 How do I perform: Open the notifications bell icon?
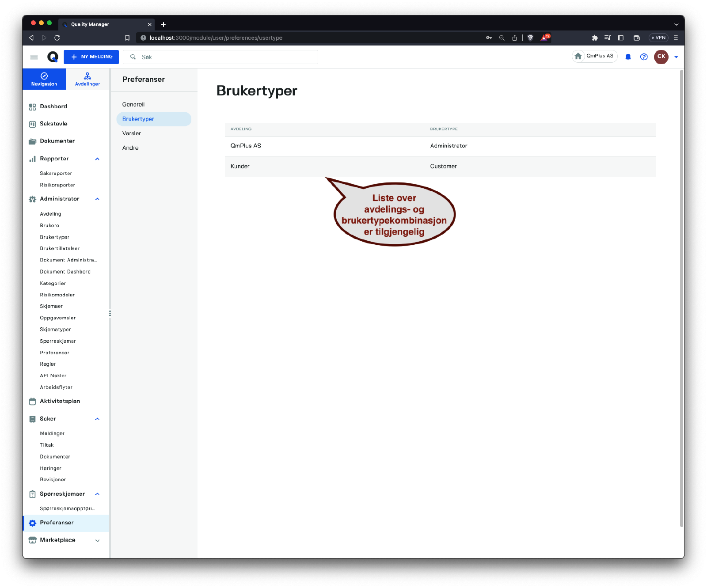[628, 57]
